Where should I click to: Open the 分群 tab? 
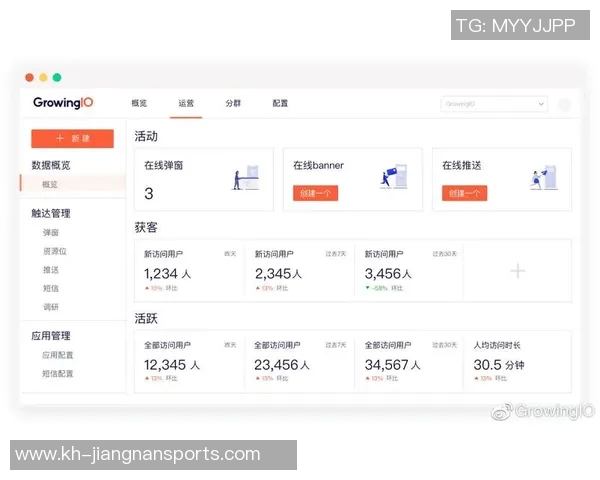point(233,103)
